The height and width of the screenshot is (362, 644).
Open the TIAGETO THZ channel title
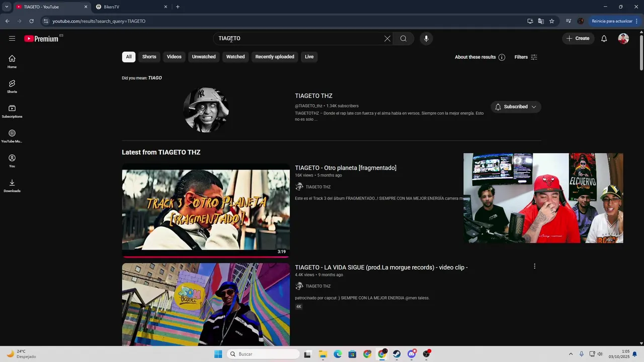pyautogui.click(x=313, y=96)
